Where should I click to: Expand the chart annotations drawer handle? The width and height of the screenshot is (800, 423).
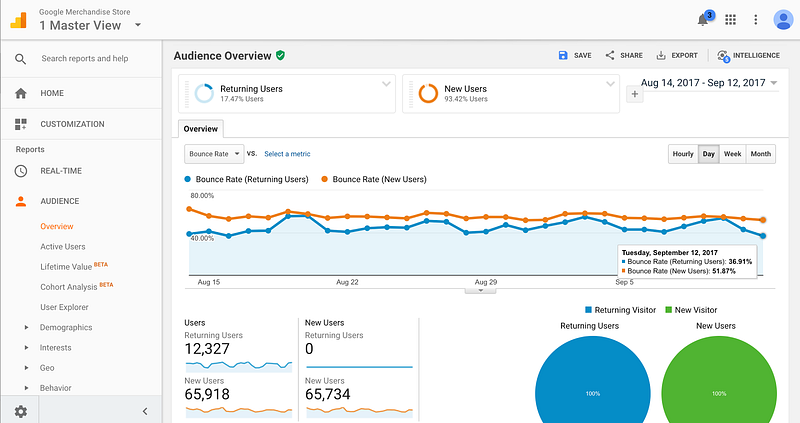click(480, 291)
